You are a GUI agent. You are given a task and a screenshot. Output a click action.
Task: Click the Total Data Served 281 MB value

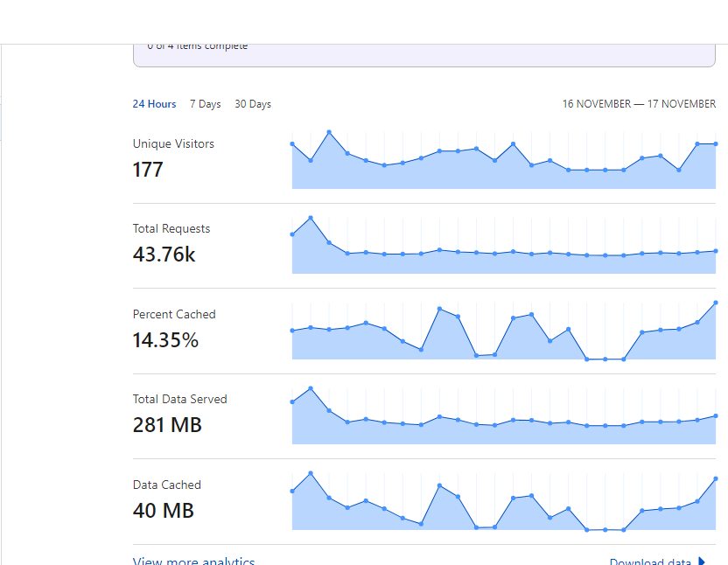(167, 425)
